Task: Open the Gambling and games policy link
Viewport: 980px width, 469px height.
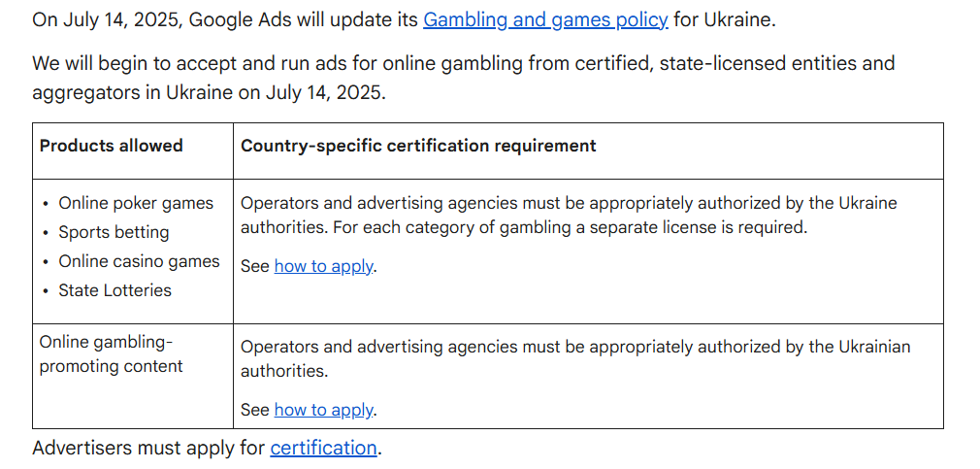Action: [x=545, y=20]
